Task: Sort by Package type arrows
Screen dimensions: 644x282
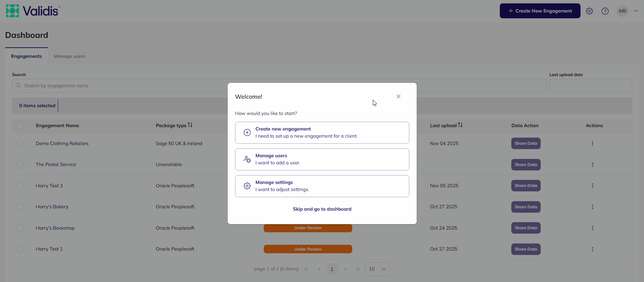Action: coord(190,125)
